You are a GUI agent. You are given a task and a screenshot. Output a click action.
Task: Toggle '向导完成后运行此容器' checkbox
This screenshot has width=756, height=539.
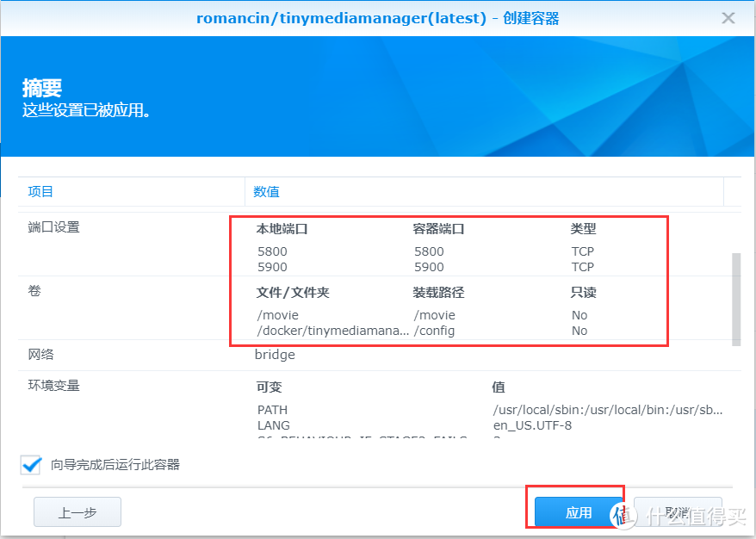point(31,465)
